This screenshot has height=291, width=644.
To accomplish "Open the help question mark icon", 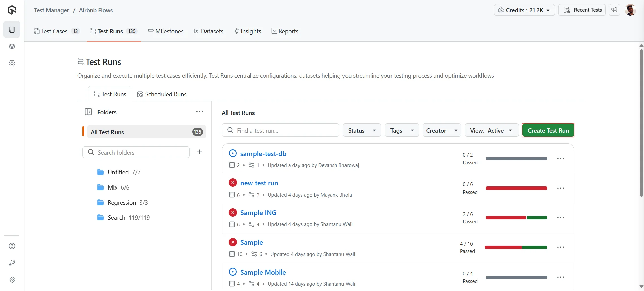I will tap(12, 246).
